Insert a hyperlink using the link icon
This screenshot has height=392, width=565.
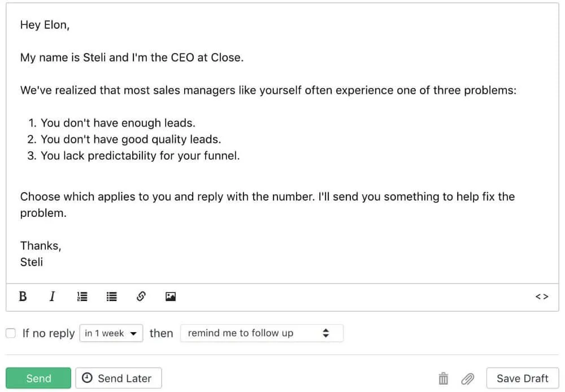click(141, 297)
